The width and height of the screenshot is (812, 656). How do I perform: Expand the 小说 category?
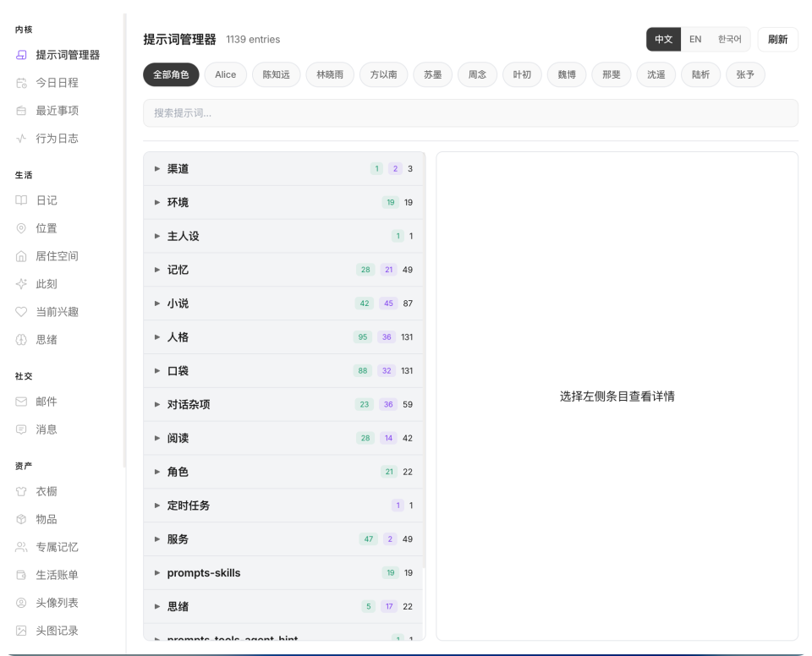(x=283, y=303)
